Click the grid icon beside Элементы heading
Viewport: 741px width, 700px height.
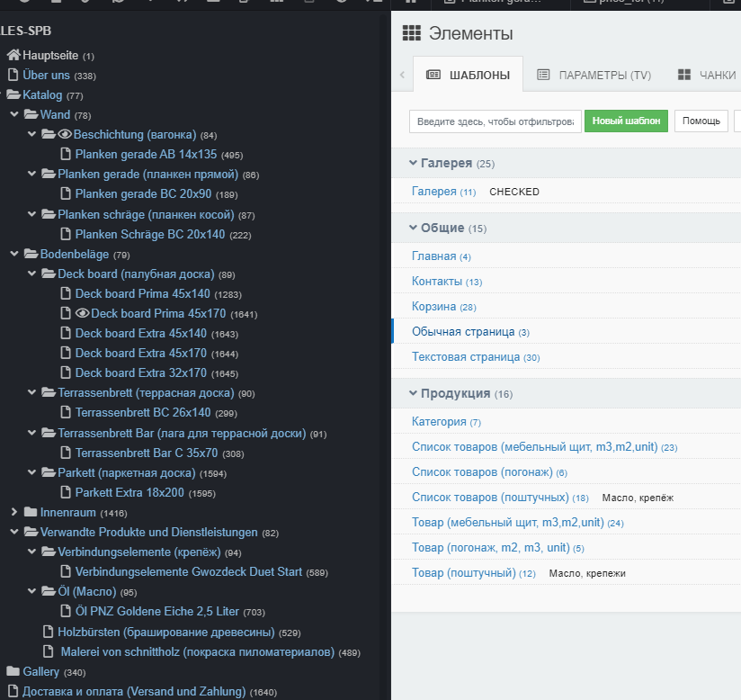click(412, 33)
